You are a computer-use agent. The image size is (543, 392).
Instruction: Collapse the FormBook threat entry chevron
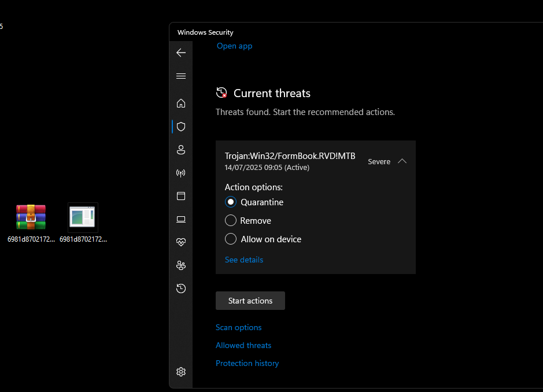[402, 161]
